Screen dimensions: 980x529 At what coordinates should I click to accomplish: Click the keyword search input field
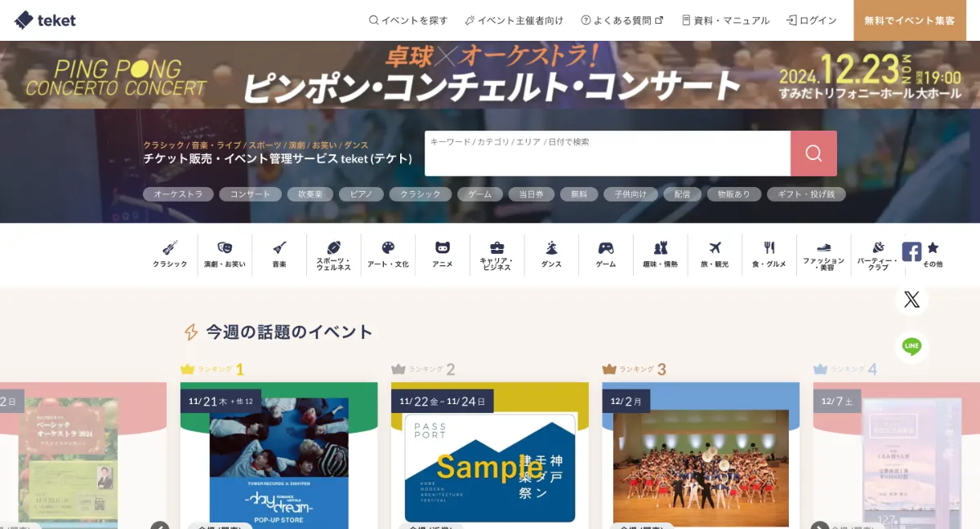(x=608, y=153)
